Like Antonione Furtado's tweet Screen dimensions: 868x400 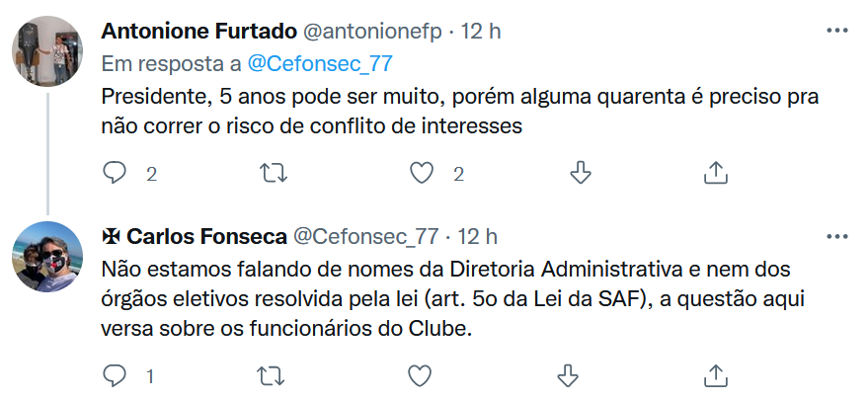coord(423,173)
